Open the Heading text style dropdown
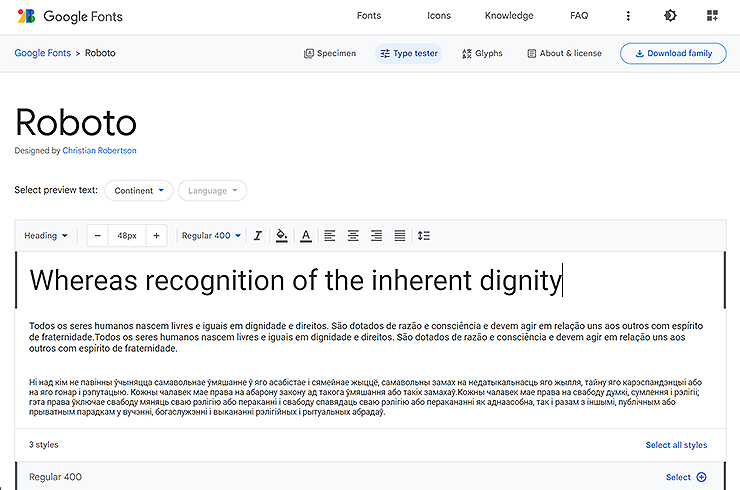The width and height of the screenshot is (740, 490). [x=46, y=236]
